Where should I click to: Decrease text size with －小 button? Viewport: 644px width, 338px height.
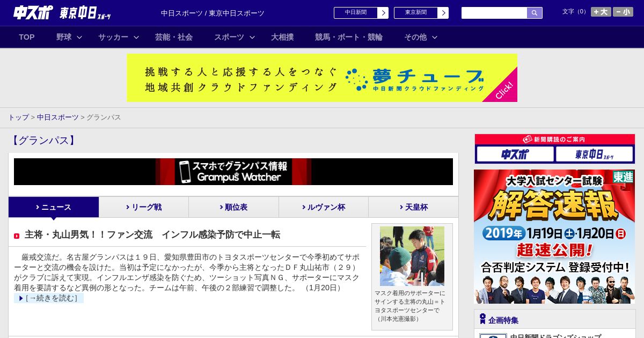pos(623,12)
